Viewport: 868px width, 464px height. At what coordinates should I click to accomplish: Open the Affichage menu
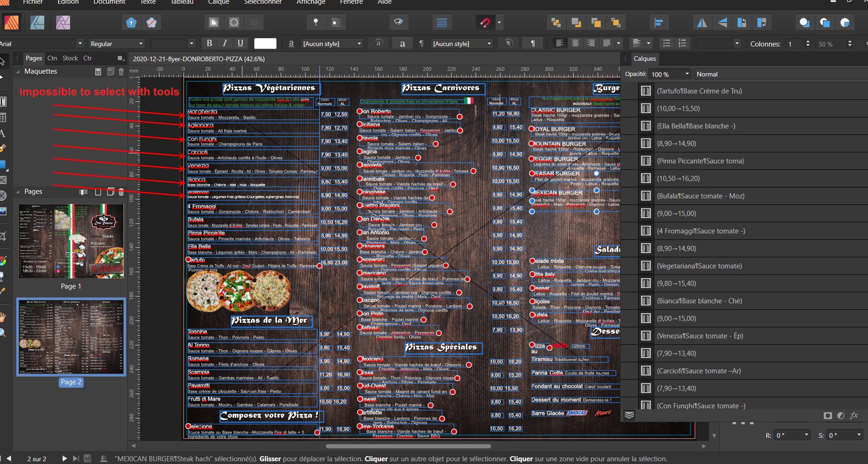(x=311, y=2)
